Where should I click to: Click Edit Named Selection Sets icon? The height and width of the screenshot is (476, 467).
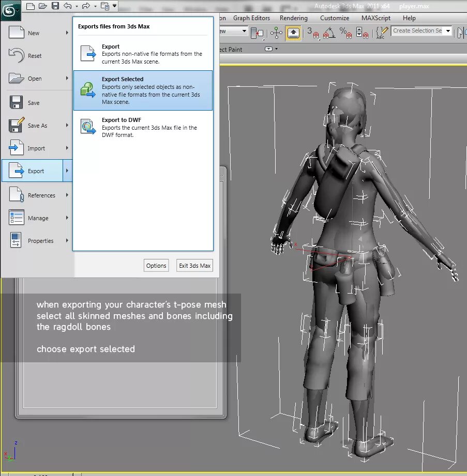382,33
